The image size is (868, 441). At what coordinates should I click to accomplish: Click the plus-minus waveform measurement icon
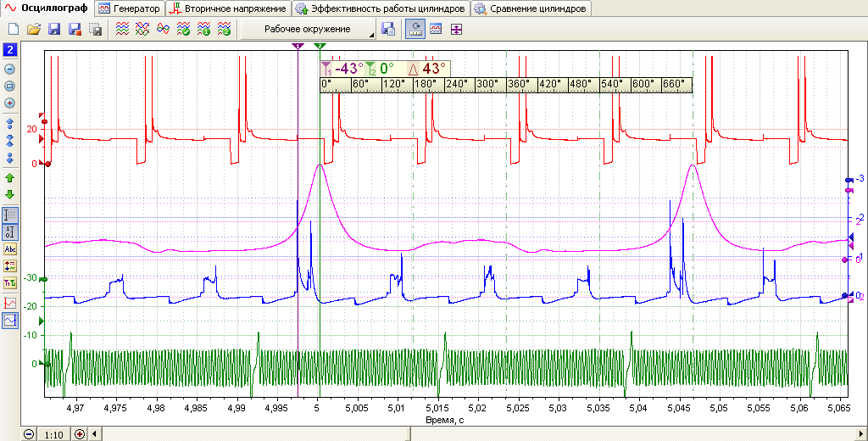pos(10,266)
